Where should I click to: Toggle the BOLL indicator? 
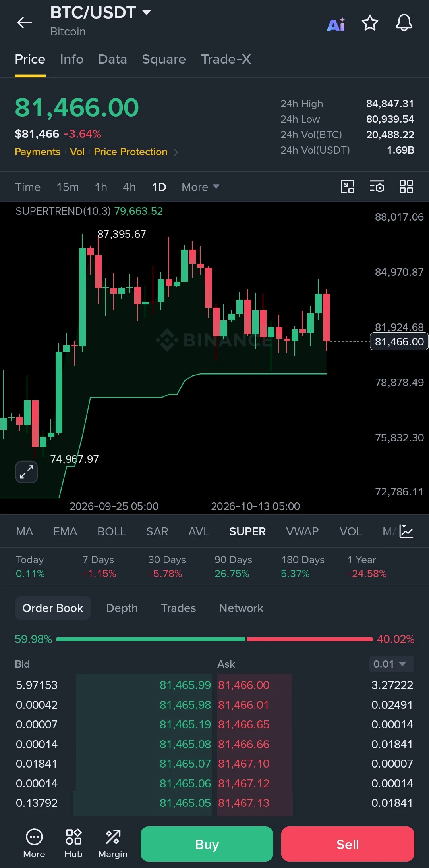click(112, 531)
